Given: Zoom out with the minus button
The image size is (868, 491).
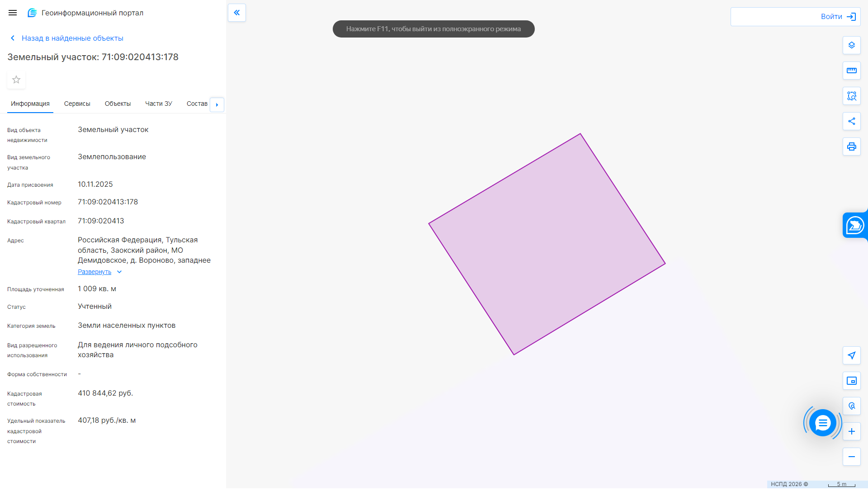Looking at the screenshot, I should pos(851,457).
